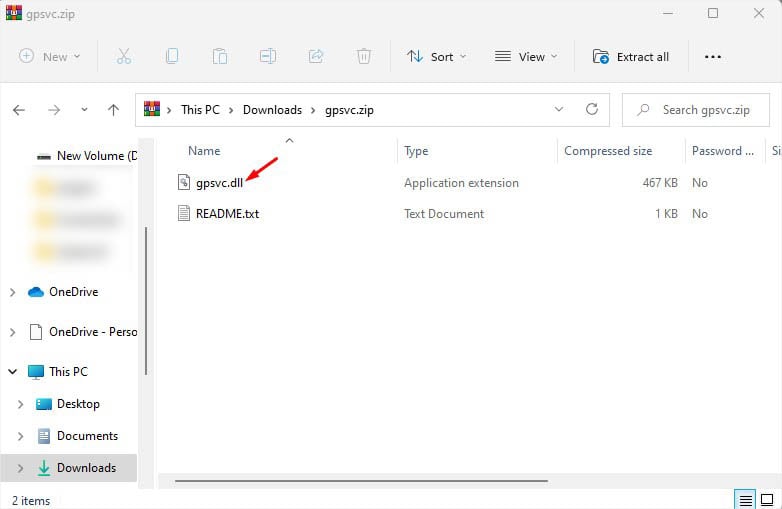Click gpsvc.zip in the breadcrumb path

click(x=349, y=110)
